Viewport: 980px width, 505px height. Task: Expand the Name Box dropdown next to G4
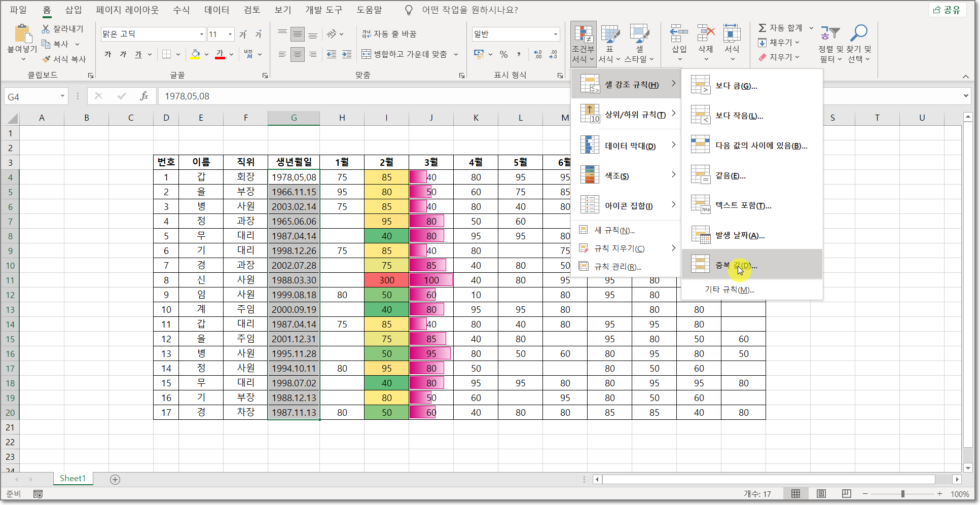coord(62,96)
